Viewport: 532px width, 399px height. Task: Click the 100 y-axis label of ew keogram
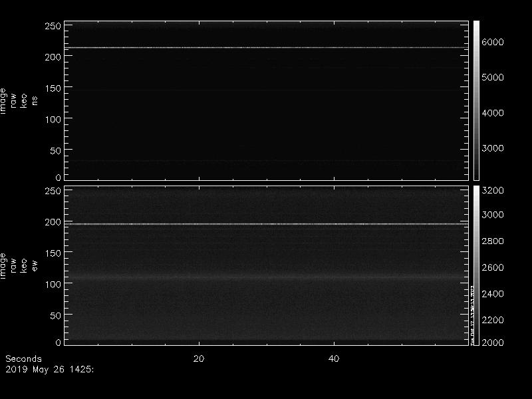pyautogui.click(x=53, y=285)
